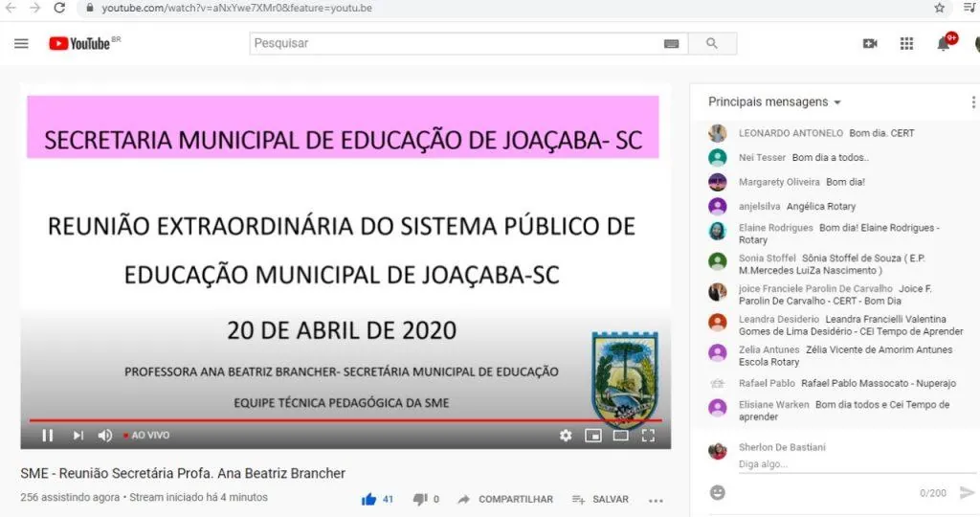Click Nei Tesser's avatar in chat
The image size is (980, 517).
coord(718,158)
